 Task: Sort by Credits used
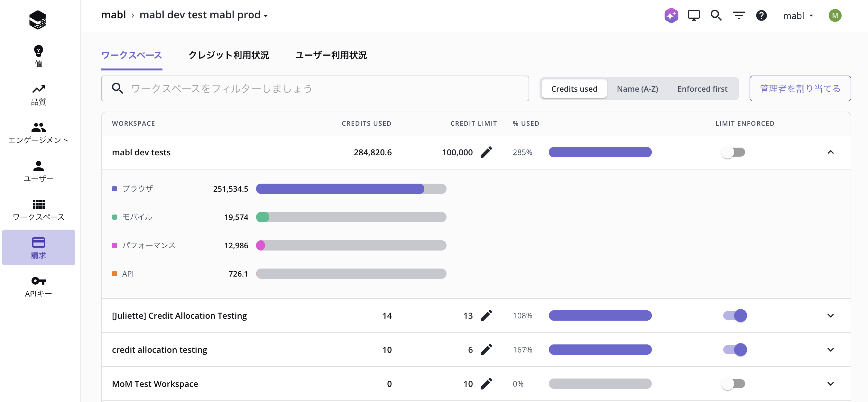click(x=574, y=89)
